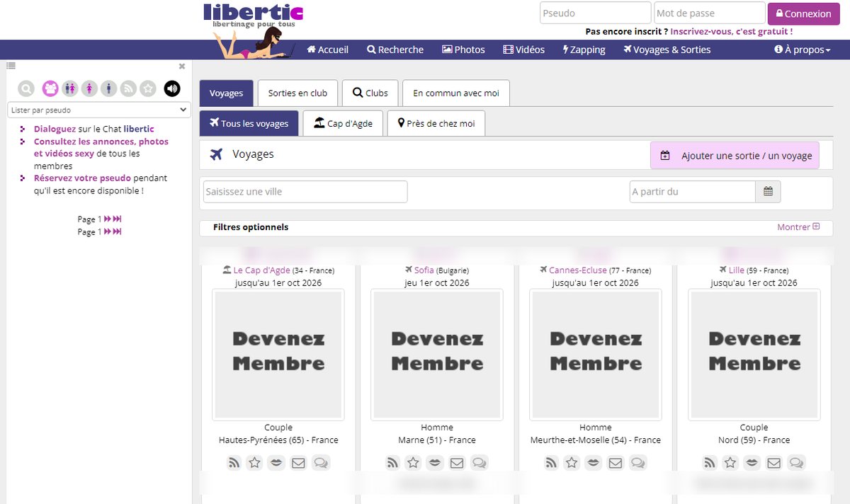Screen dimensions: 850x504
Task: Toggle the sound speaker icon in sidebar
Action: [172, 88]
